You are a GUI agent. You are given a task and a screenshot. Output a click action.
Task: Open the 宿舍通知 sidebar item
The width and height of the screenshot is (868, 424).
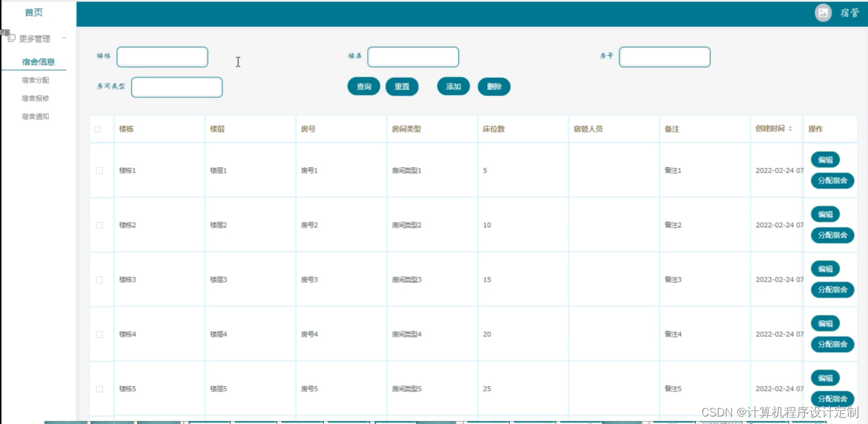35,116
